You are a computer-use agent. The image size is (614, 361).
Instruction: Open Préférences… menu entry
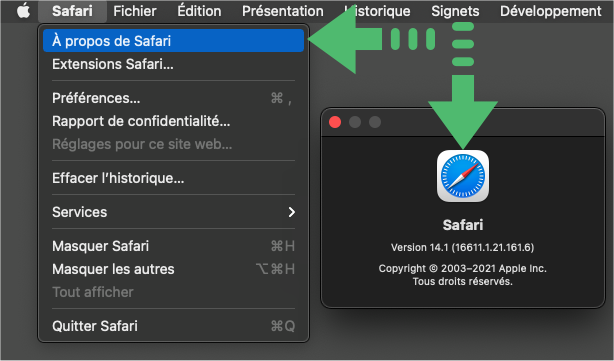(173, 98)
